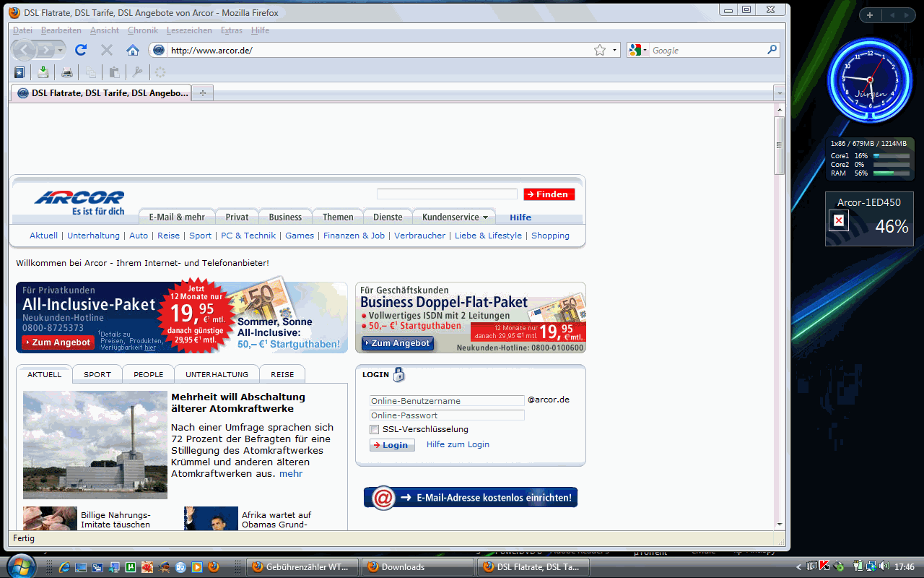This screenshot has height=578, width=924.
Task: Switch to Gebührenzähler taskbar window
Action: point(302,567)
